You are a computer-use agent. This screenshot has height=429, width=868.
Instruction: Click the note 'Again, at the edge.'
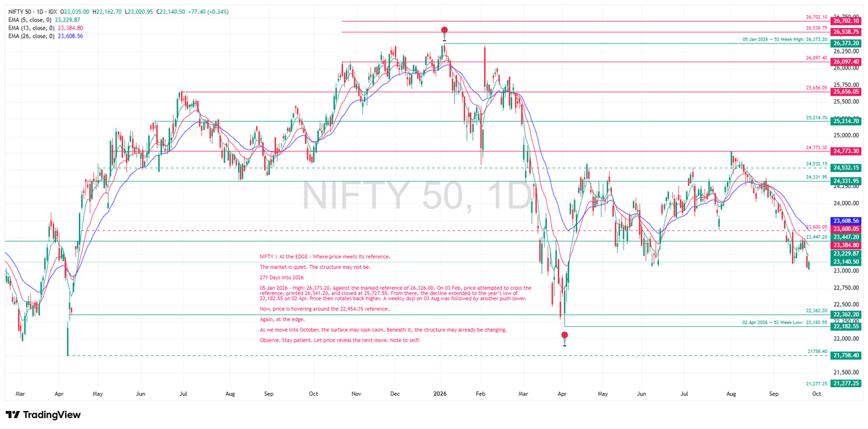point(282,319)
